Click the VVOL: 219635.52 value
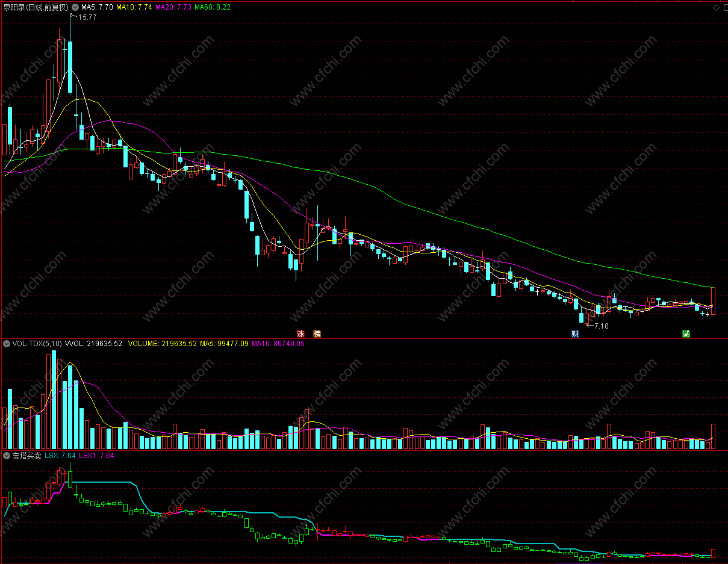Image resolution: width=728 pixels, height=564 pixels. 93,344
